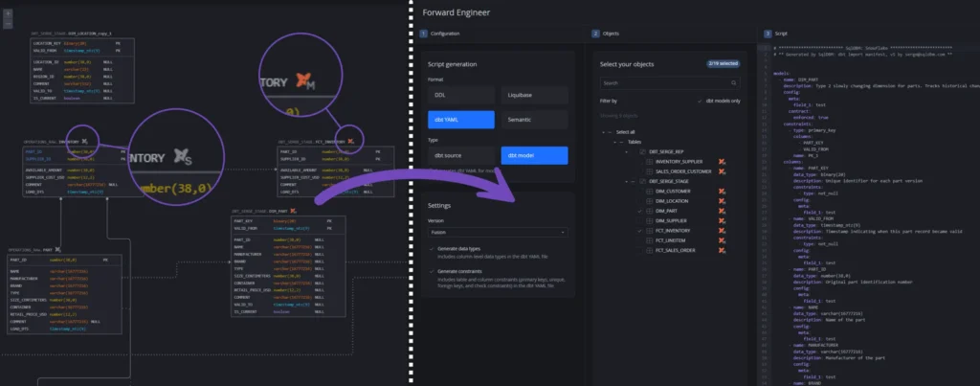
Task: Choose the dbt model type button
Action: point(534,155)
